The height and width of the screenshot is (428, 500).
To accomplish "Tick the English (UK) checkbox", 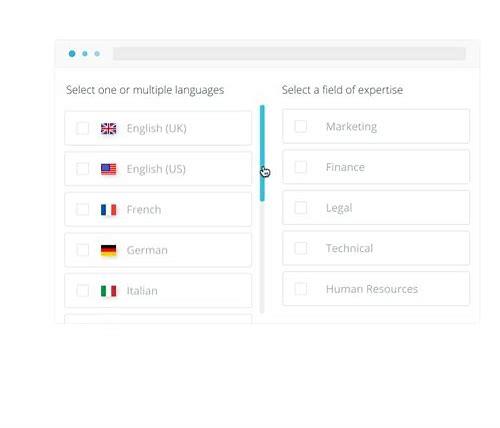I will 82,128.
